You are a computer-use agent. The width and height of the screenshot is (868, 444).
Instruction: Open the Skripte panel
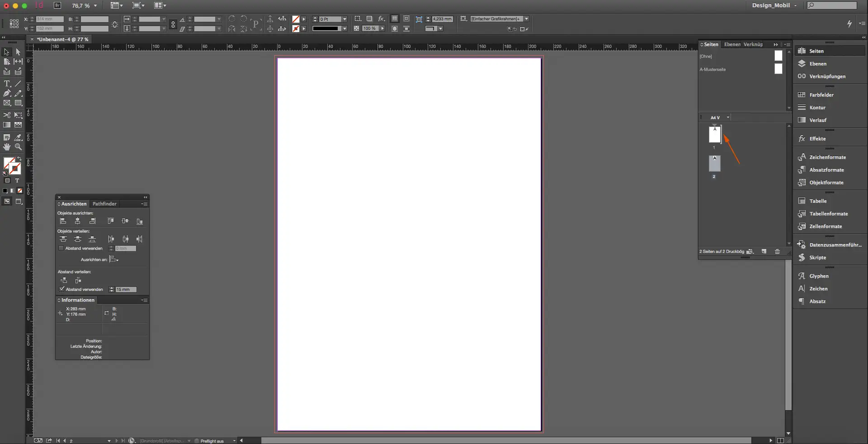817,257
